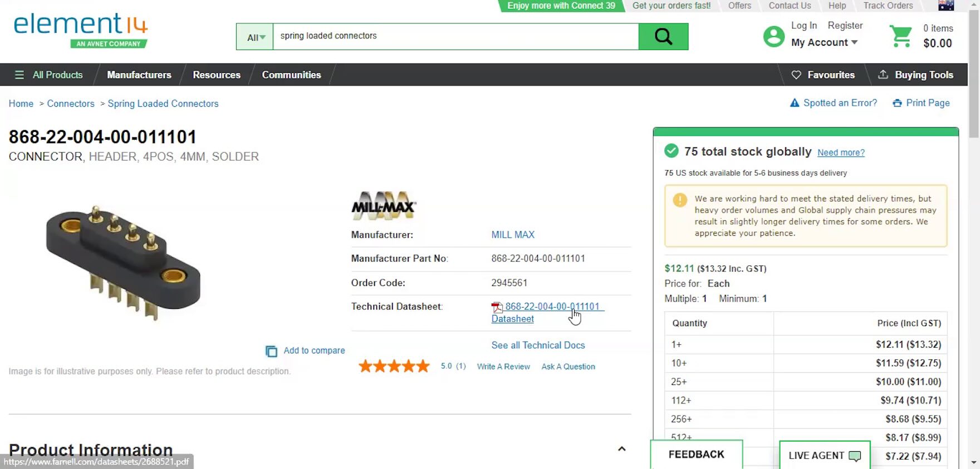Click the Mill-Max manufacturer logo
980x469 pixels.
pyautogui.click(x=384, y=206)
